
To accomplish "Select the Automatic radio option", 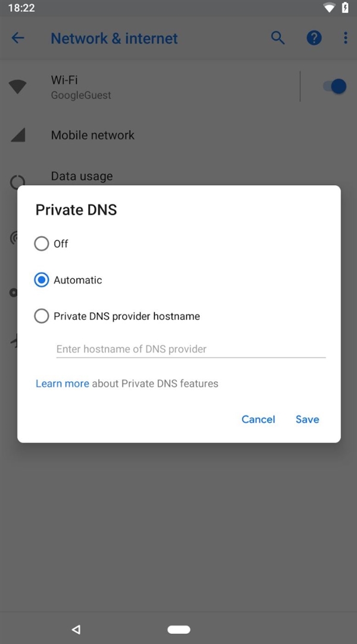I will click(42, 280).
